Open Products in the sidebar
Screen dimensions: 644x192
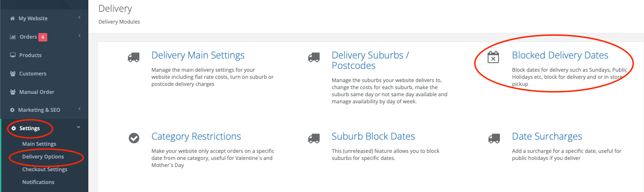(x=30, y=55)
